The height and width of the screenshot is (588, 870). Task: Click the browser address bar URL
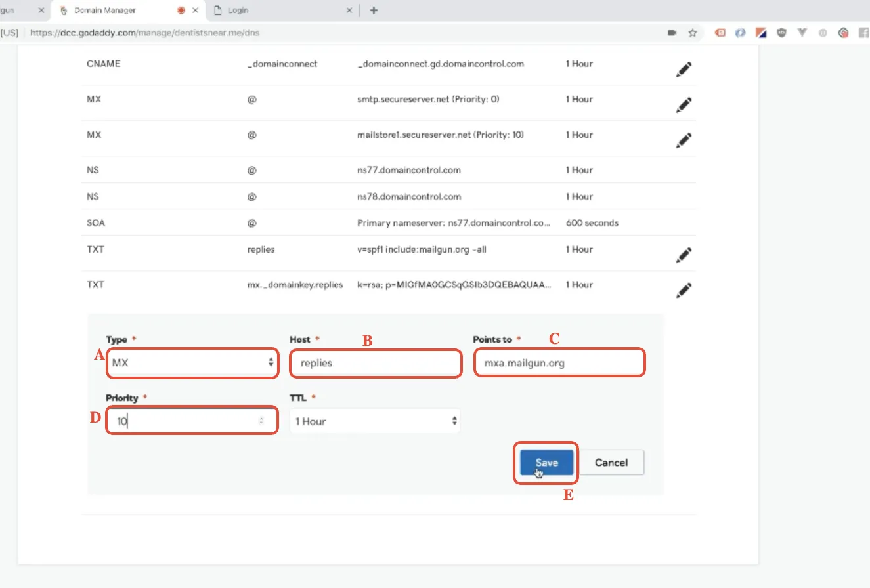tap(149, 32)
